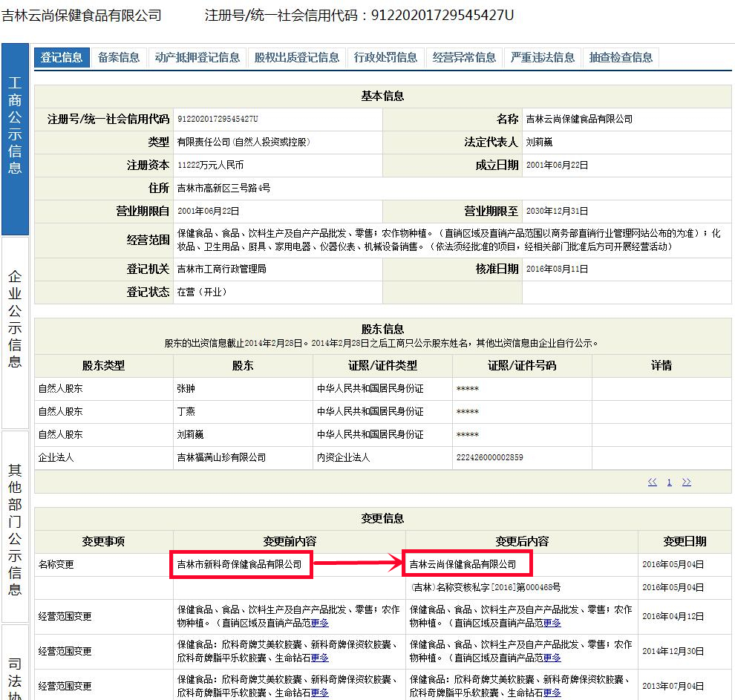Click the 变更信息 section heading

382,519
